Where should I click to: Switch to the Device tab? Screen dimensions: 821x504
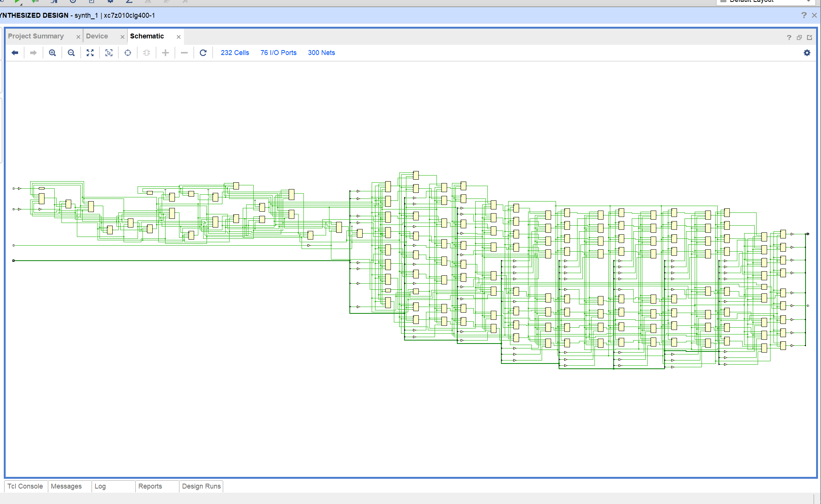click(x=97, y=36)
